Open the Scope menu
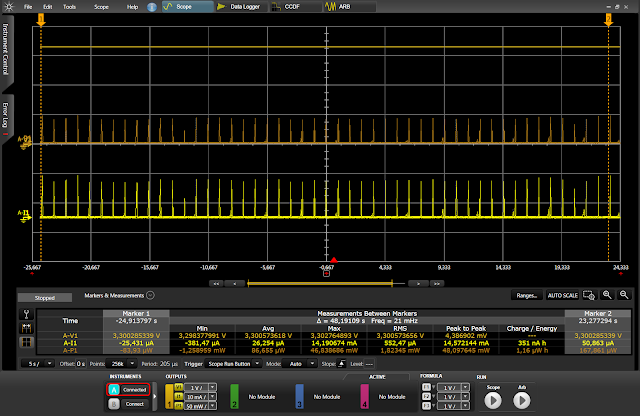The image size is (640, 416). [101, 7]
